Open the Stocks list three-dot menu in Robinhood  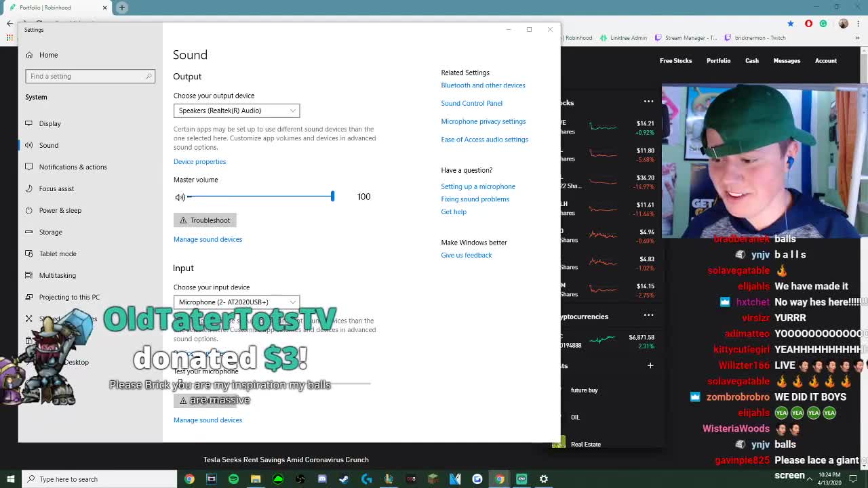pos(648,102)
